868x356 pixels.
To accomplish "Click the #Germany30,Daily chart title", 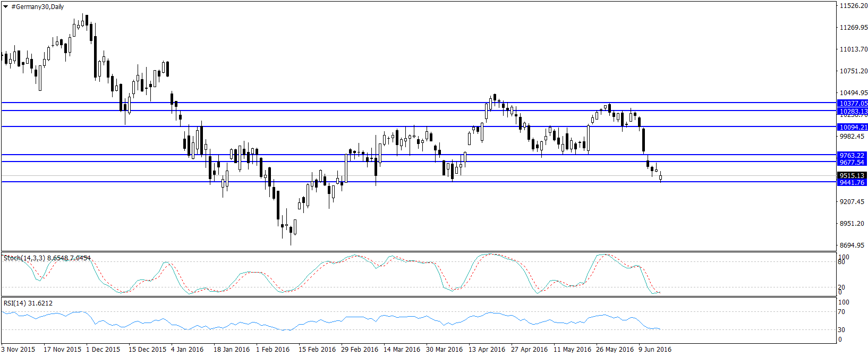I will pos(38,7).
